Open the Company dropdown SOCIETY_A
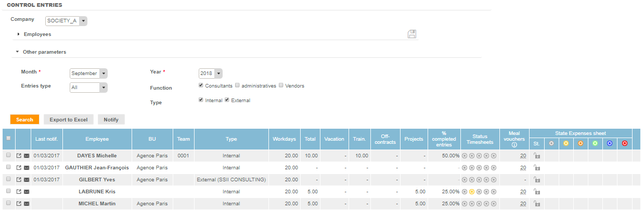 click(x=66, y=21)
